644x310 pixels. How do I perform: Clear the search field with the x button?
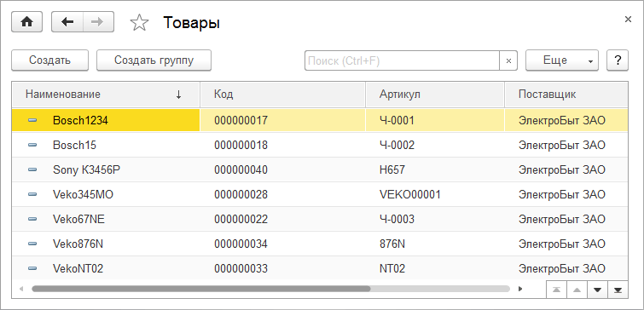coord(508,60)
